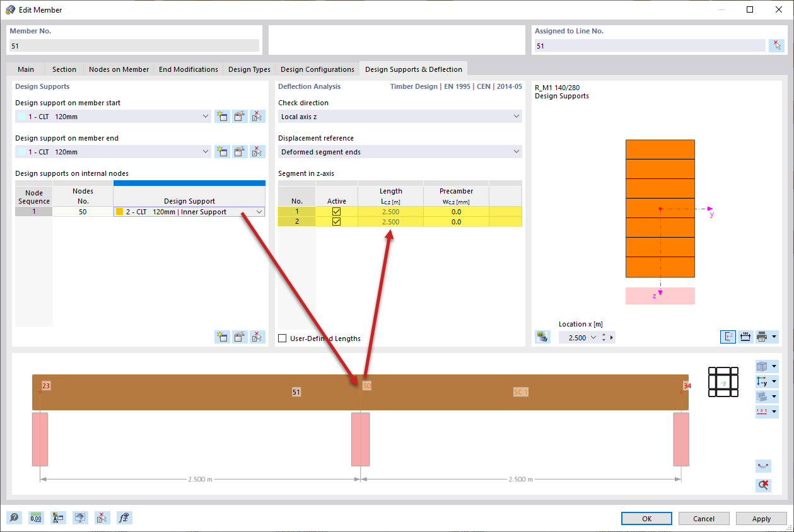
Task: Pick the assigned line graphically
Action: (x=776, y=45)
